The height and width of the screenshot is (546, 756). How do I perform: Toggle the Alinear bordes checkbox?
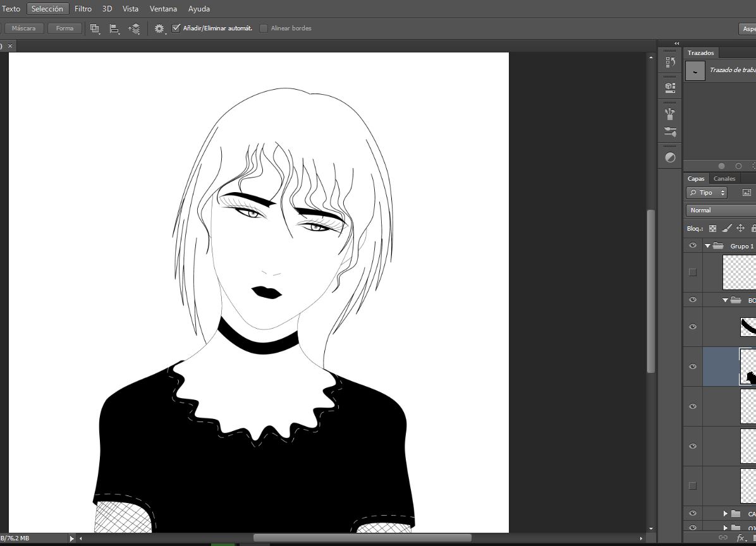pos(264,28)
